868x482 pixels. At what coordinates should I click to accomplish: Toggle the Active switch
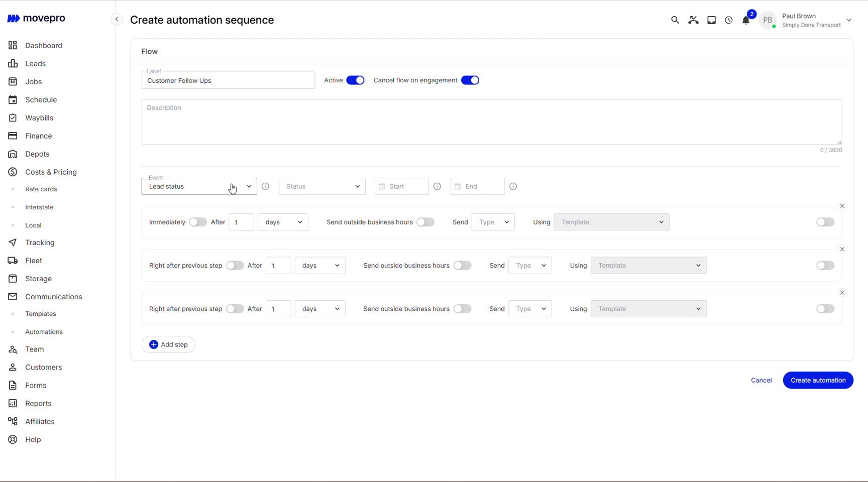pos(355,80)
